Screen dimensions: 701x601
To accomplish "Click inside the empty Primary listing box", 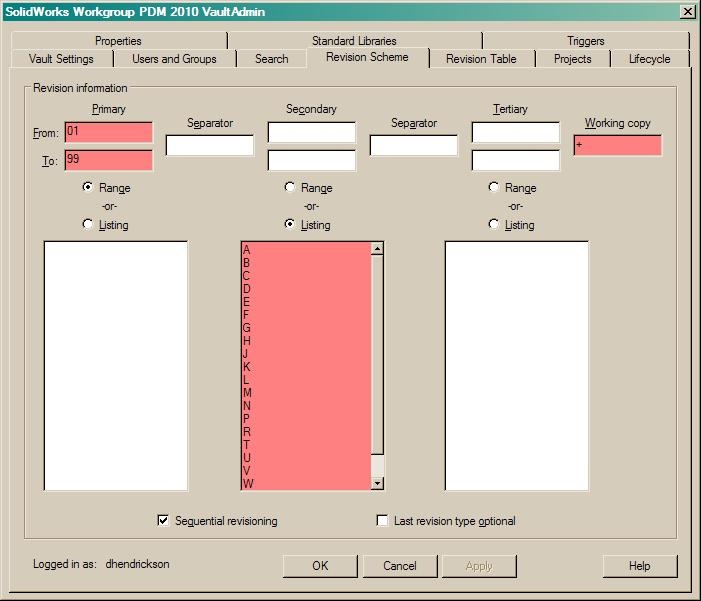I will pyautogui.click(x=116, y=366).
